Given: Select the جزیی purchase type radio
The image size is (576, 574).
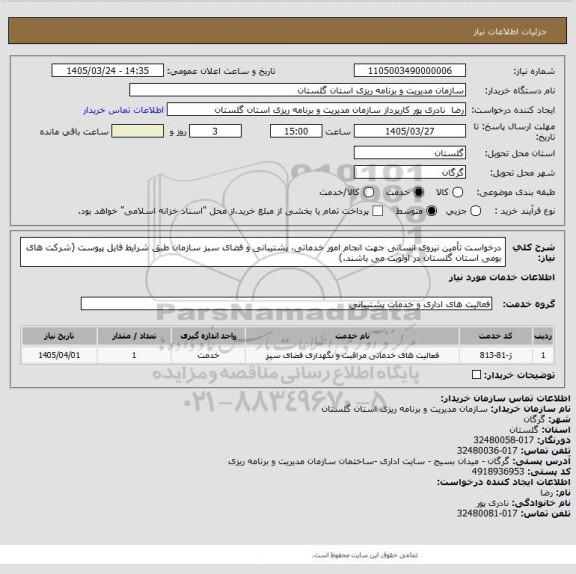Looking at the screenshot, I should (475, 211).
